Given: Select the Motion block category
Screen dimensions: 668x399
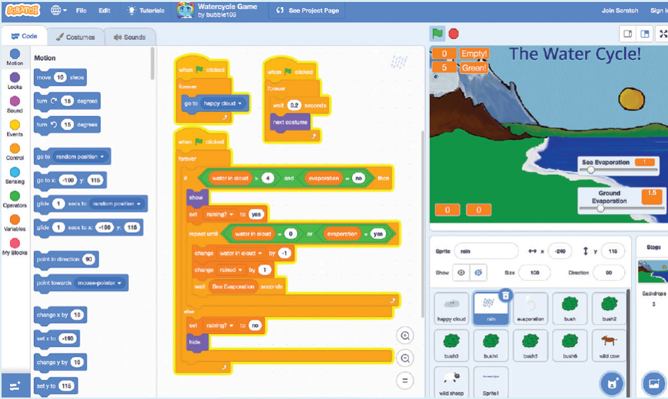Looking at the screenshot, I should point(14,57).
